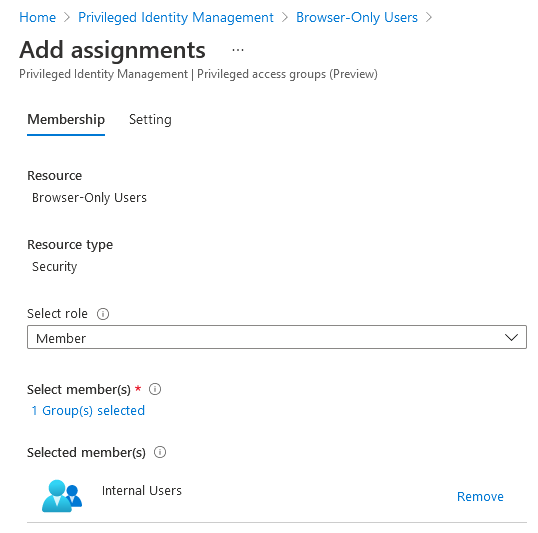Screen dimensions: 538x533
Task: Remove the Internal Users member
Action: (x=480, y=496)
